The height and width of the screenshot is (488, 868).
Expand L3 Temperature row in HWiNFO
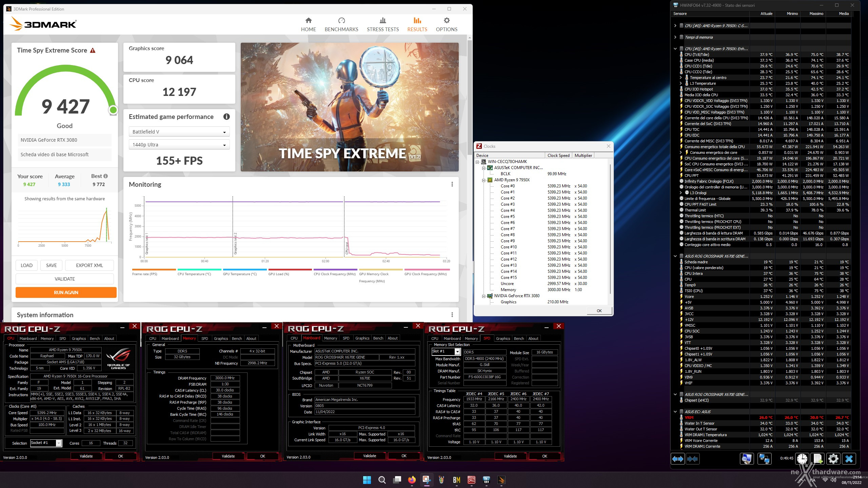pyautogui.click(x=680, y=83)
